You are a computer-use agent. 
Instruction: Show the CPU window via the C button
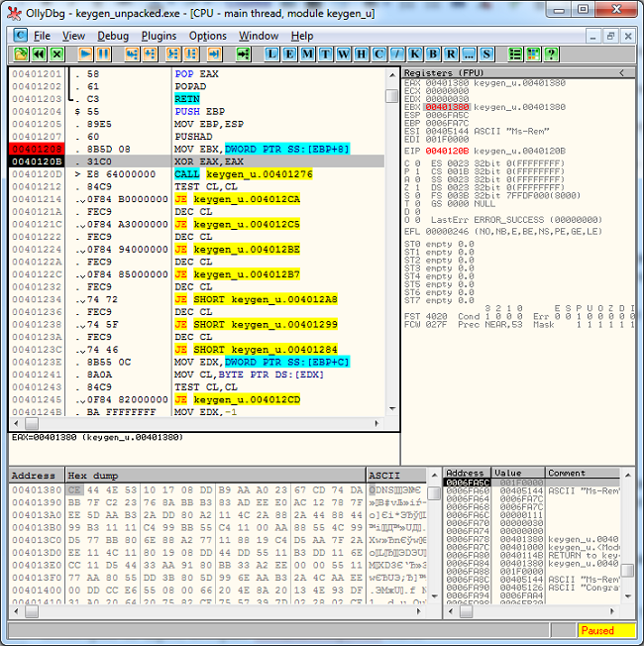coord(379,54)
